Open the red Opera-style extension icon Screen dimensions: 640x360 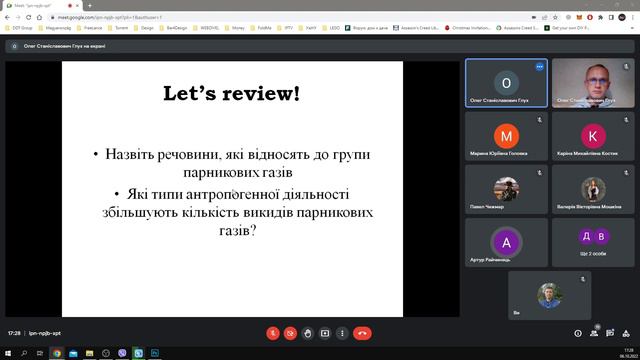(590, 18)
